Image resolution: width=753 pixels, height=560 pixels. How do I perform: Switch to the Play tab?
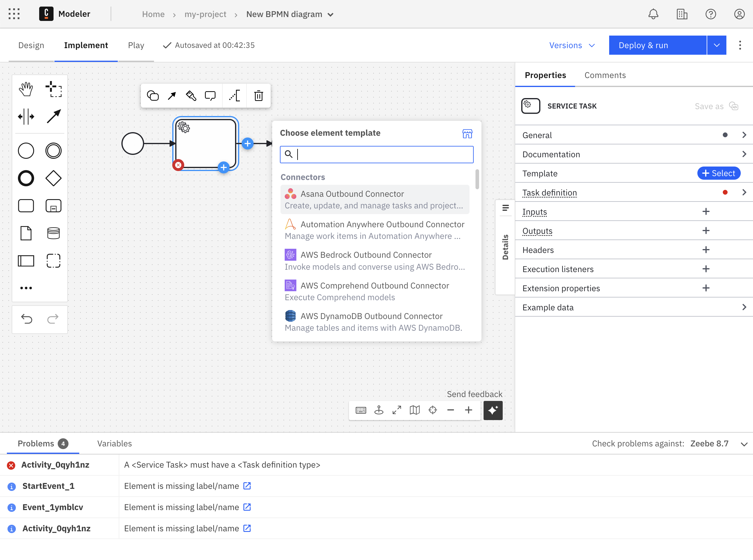click(136, 45)
